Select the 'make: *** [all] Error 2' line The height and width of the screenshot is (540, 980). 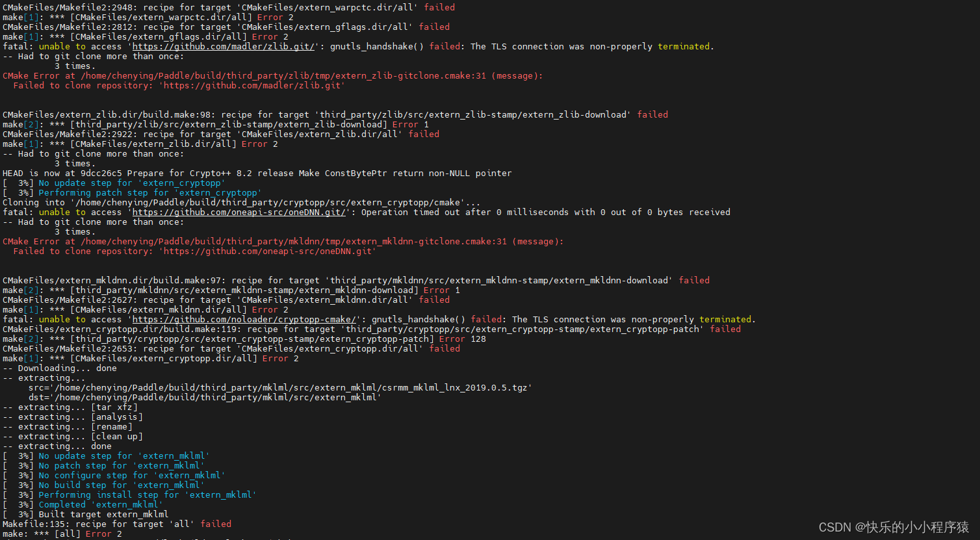coord(62,534)
